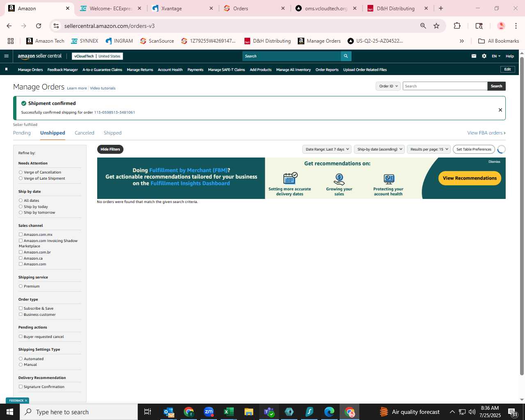
Task: Open File Explorer from the taskbar
Action: pyautogui.click(x=249, y=412)
